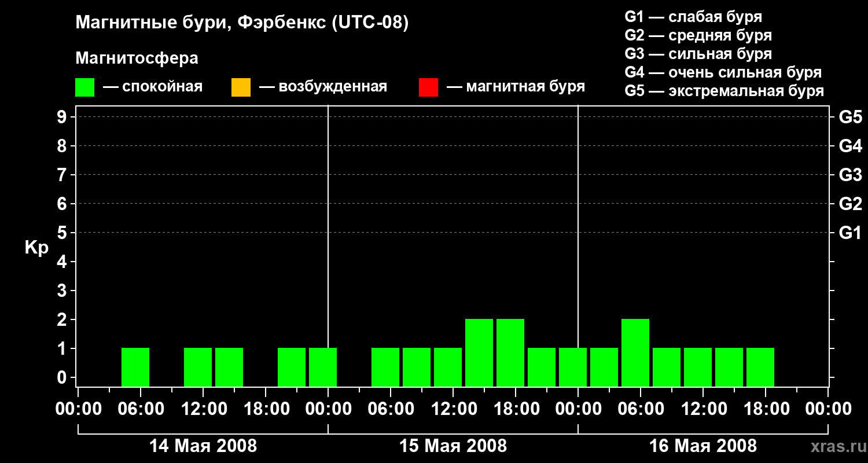Click the Kp 2 bar on 16 May
The width and height of the screenshot is (868, 463).
pyautogui.click(x=635, y=352)
